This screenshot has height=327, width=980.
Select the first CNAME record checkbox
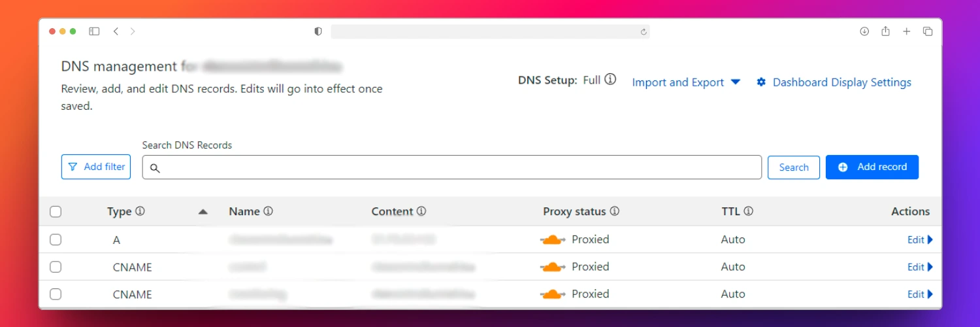pyautogui.click(x=56, y=267)
